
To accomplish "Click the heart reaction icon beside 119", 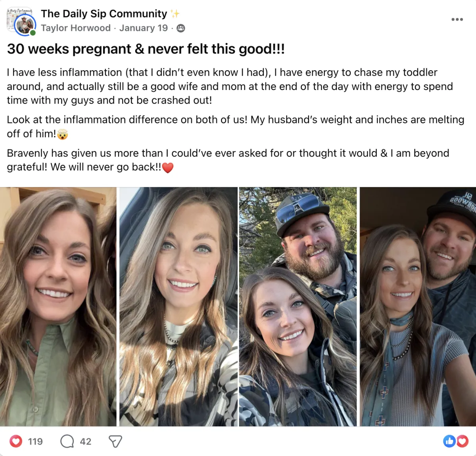I will (16, 441).
